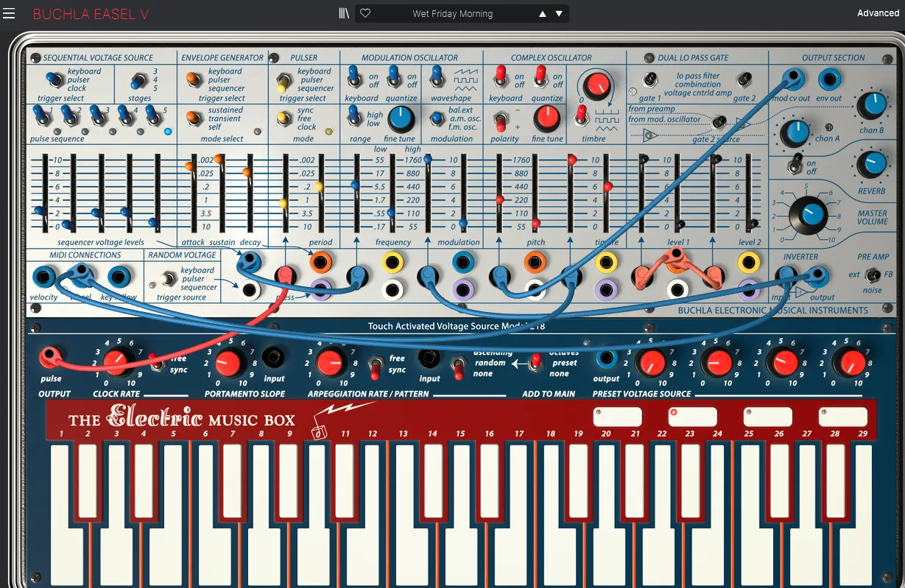Image resolution: width=905 pixels, height=588 pixels.
Task: Toggle modulation oscillator keyboard on/off switch
Action: (x=354, y=76)
